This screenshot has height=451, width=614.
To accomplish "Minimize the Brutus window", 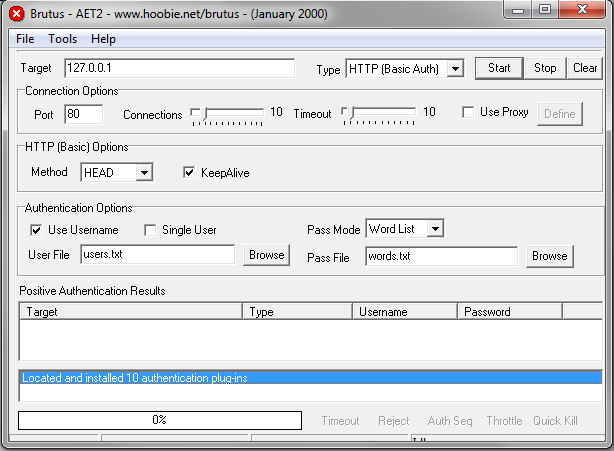I will click(518, 10).
